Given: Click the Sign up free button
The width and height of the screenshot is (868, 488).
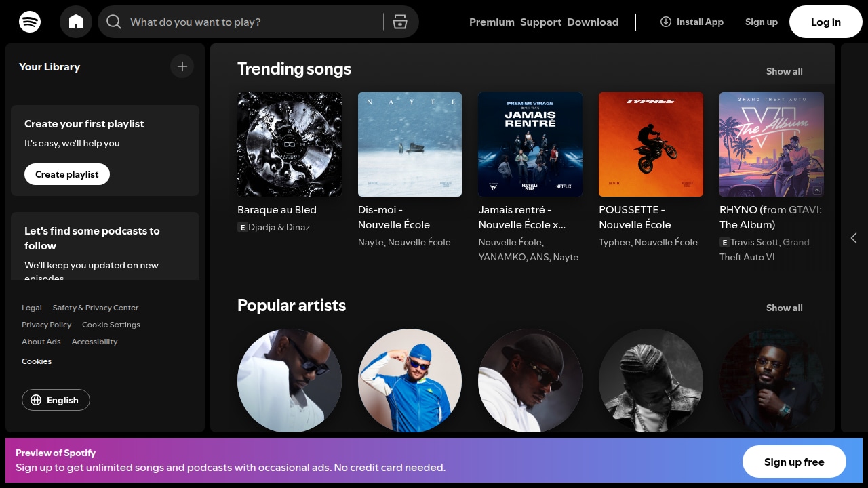Looking at the screenshot, I should coord(794,462).
